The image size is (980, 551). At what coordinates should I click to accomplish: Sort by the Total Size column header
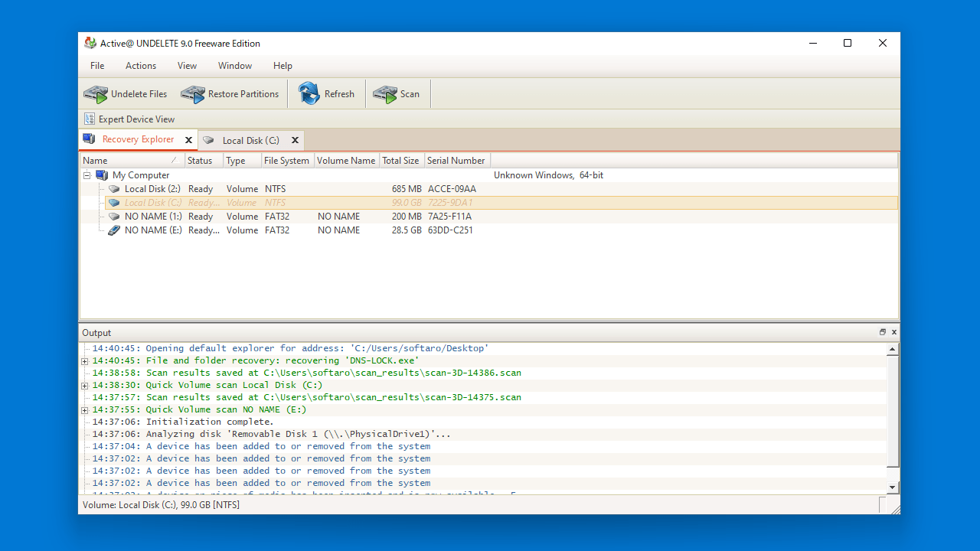[x=402, y=161]
